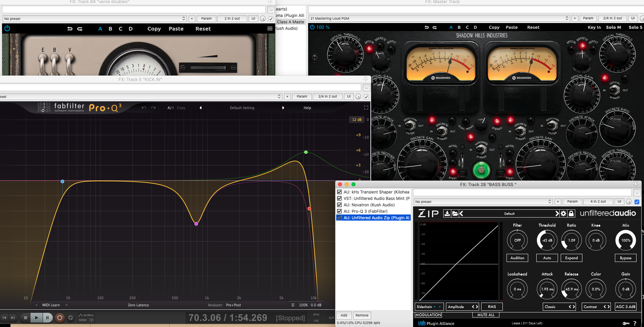Expand the Pro-Q 3 MIDI Learn dropdown arrow
This screenshot has width=644, height=327.
pyautogui.click(x=66, y=305)
